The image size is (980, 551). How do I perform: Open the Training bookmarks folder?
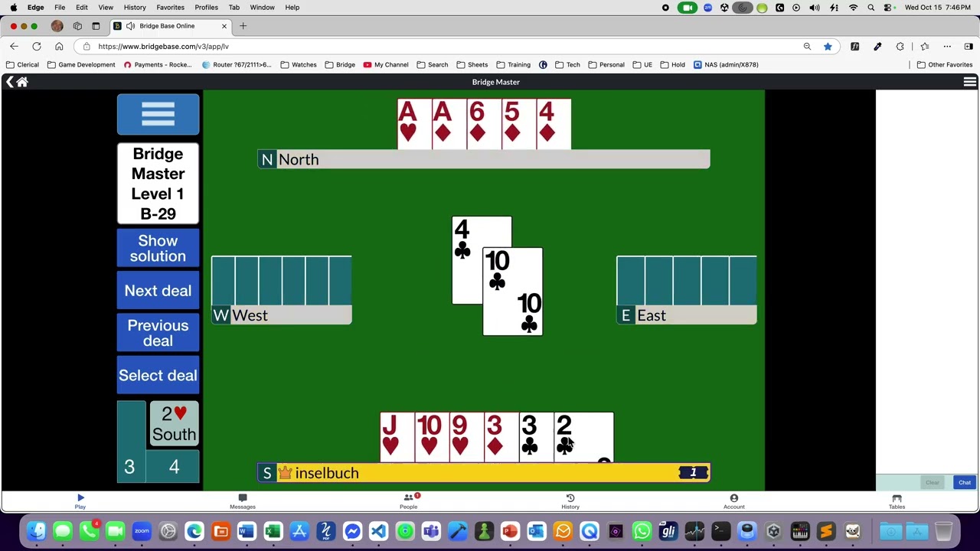click(514, 65)
